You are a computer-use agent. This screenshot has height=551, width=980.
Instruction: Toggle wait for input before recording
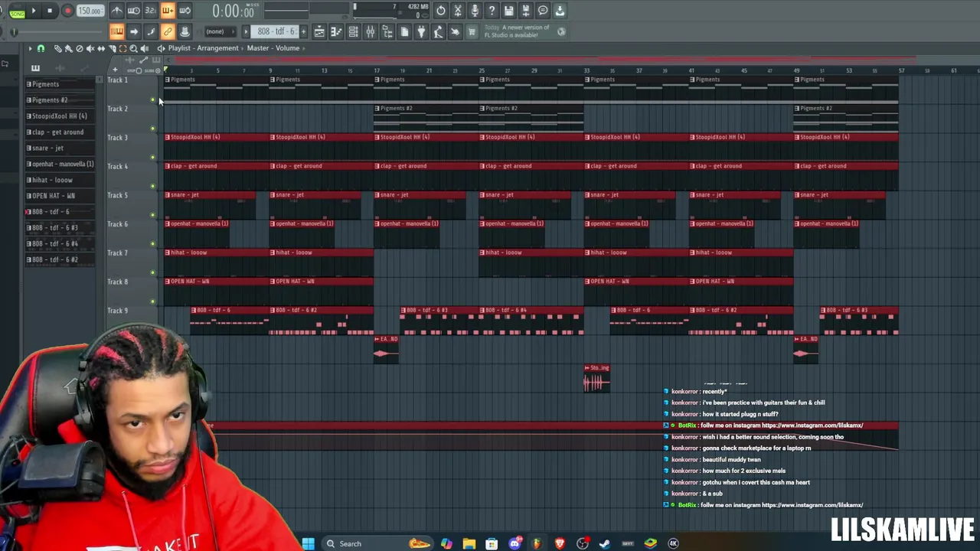pyautogui.click(x=134, y=11)
